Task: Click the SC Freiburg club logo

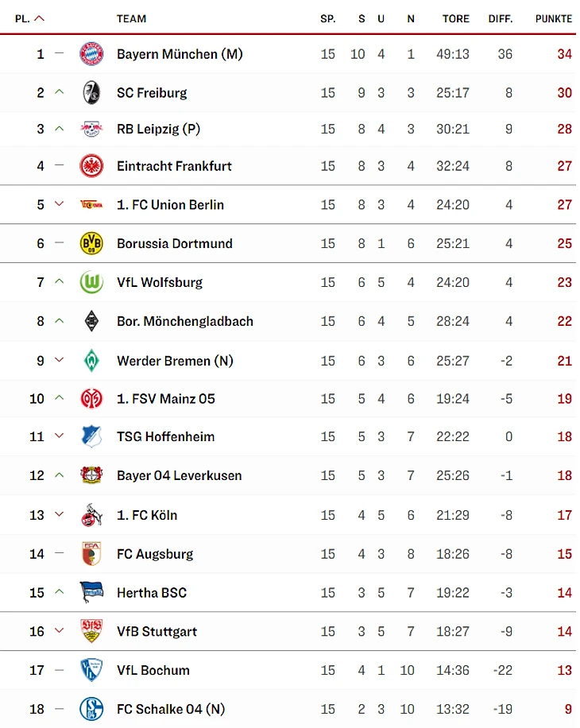Action: point(91,92)
